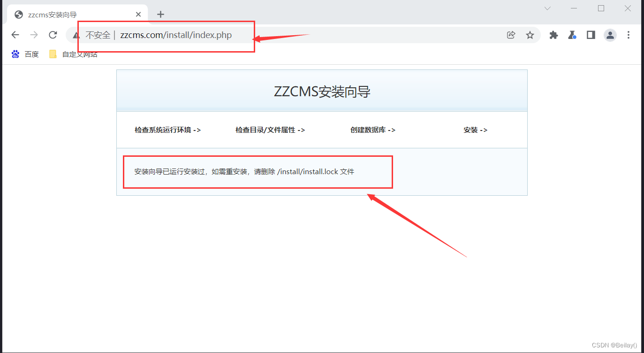Open the 百度 bookmark

(x=25, y=54)
